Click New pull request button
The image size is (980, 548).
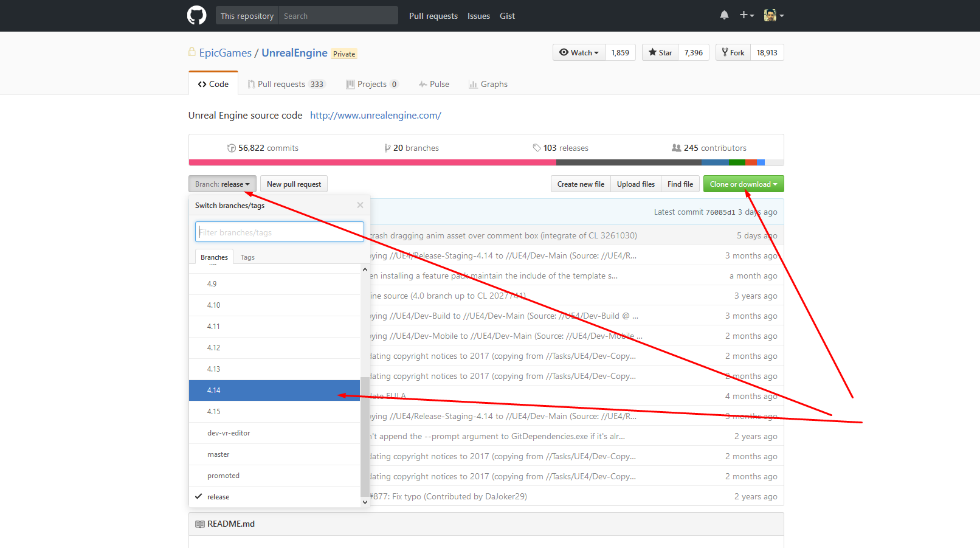294,184
